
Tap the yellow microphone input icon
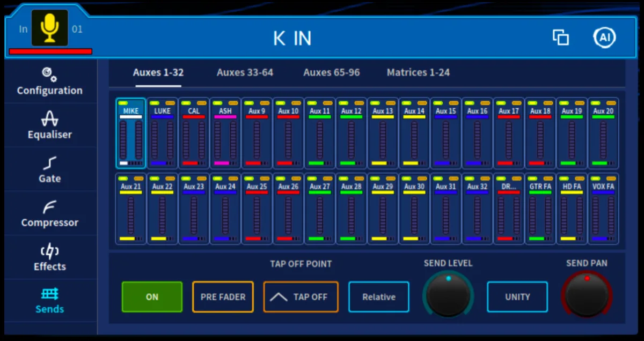[50, 28]
